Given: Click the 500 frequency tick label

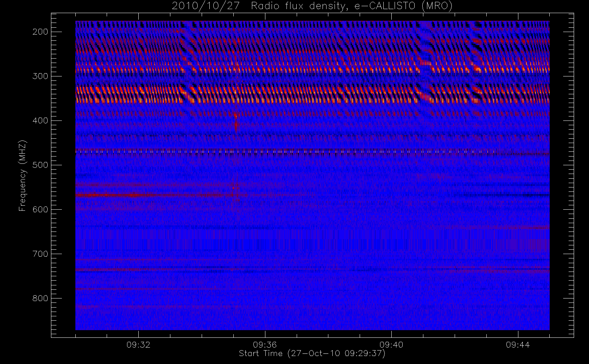Looking at the screenshot, I should tap(40, 165).
